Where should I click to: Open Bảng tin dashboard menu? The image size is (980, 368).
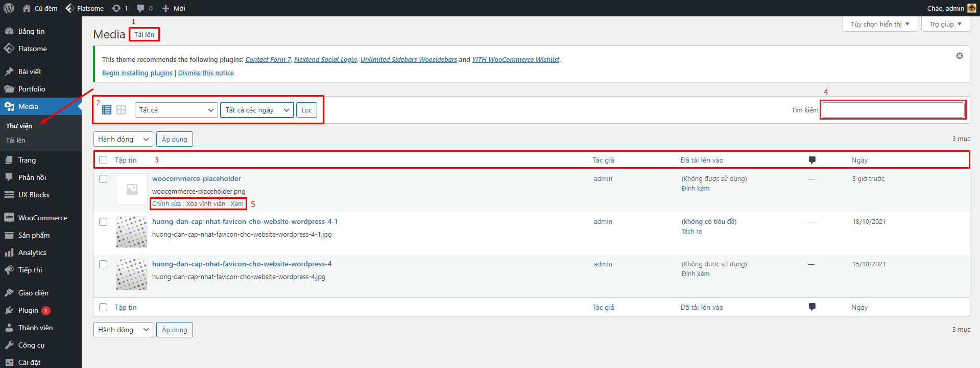[41, 31]
